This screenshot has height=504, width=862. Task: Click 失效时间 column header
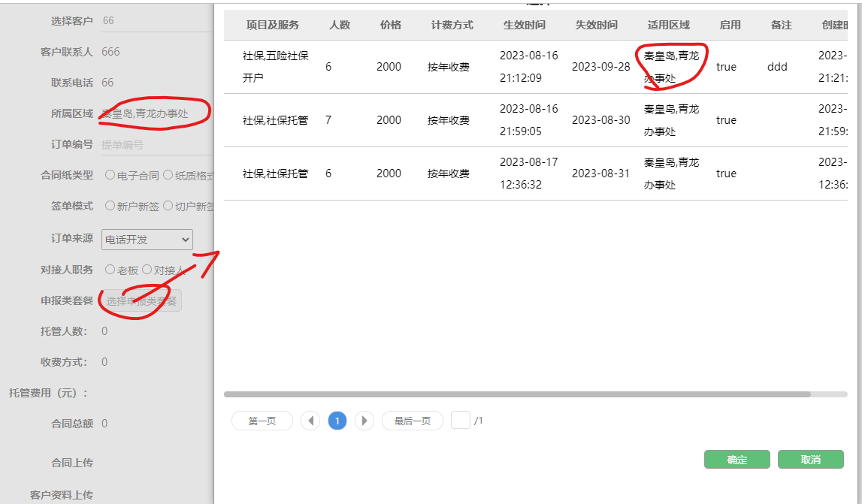click(597, 25)
